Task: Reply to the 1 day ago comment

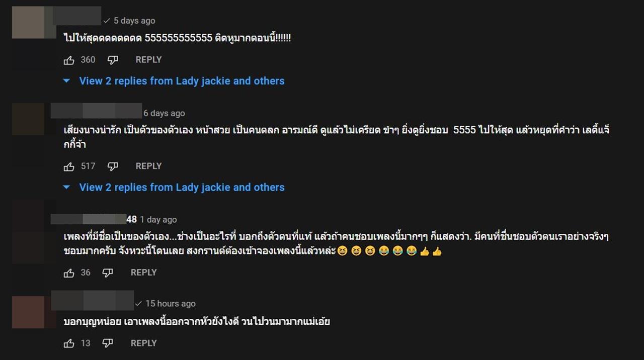Action: click(143, 273)
